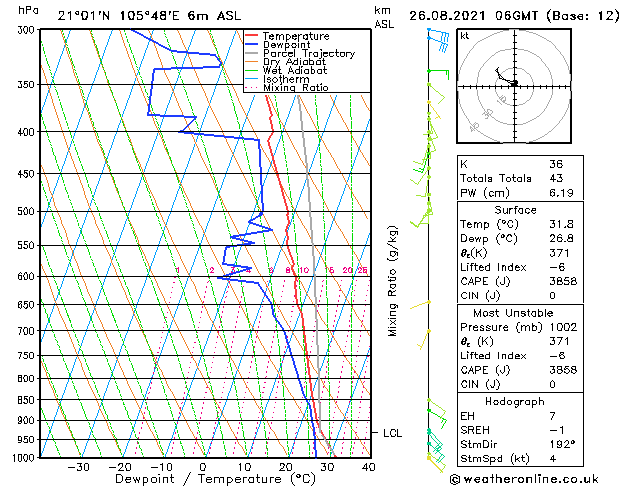Click the StmSpd (kt) value 4
This screenshot has width=629, height=486.
pos(553,459)
